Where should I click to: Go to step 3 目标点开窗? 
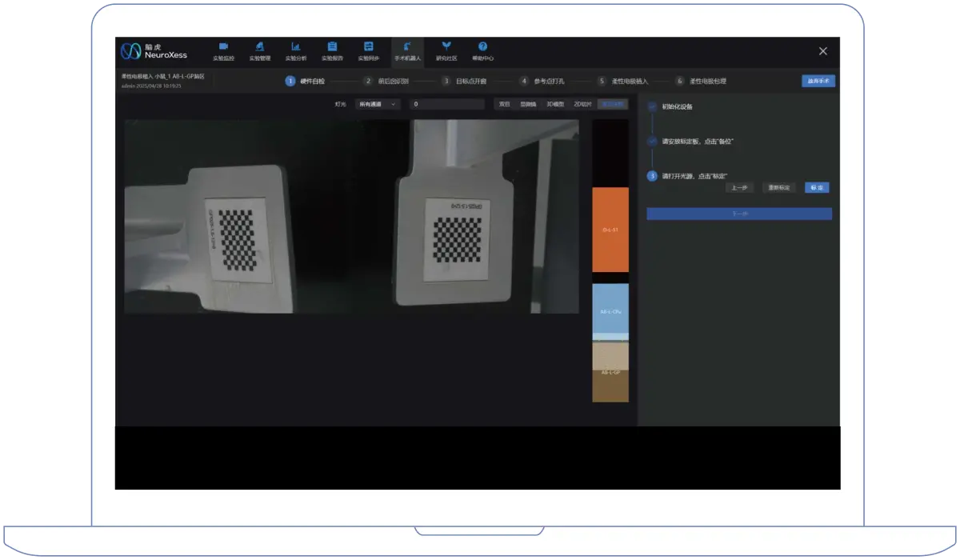pos(464,81)
